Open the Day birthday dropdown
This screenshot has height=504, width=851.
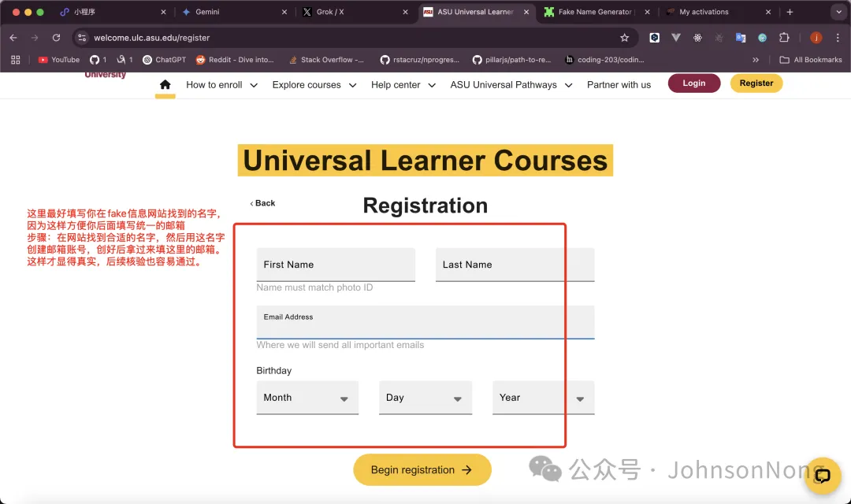[x=425, y=398]
